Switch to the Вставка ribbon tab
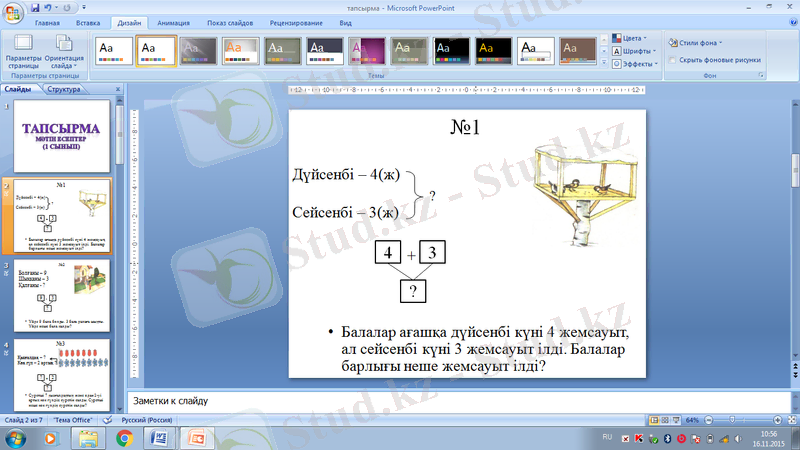800x450 pixels. (88, 23)
